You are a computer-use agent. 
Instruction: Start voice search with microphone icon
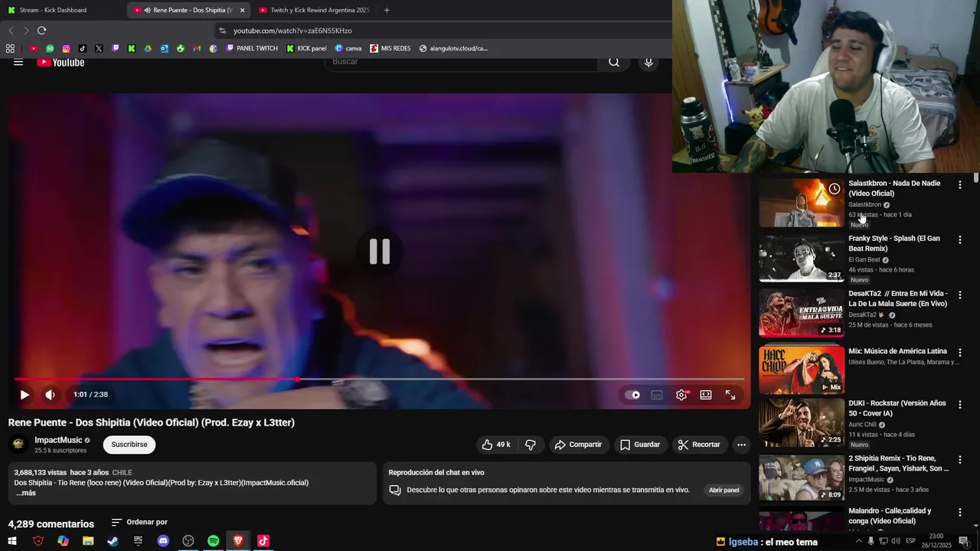(648, 62)
